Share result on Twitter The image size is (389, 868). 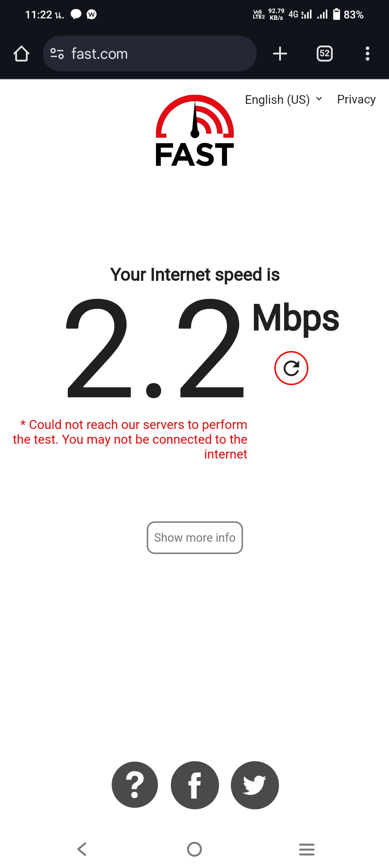point(255,785)
